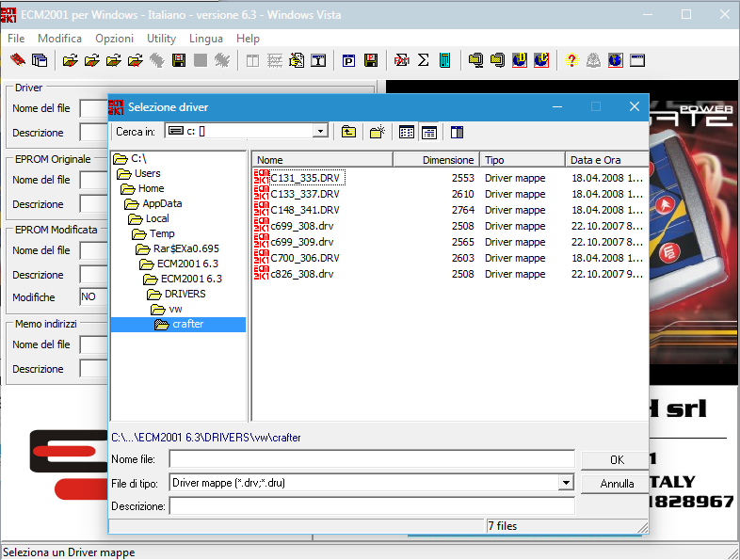Click into the 'Nome file' text field
This screenshot has height=560, width=740.
(372, 459)
